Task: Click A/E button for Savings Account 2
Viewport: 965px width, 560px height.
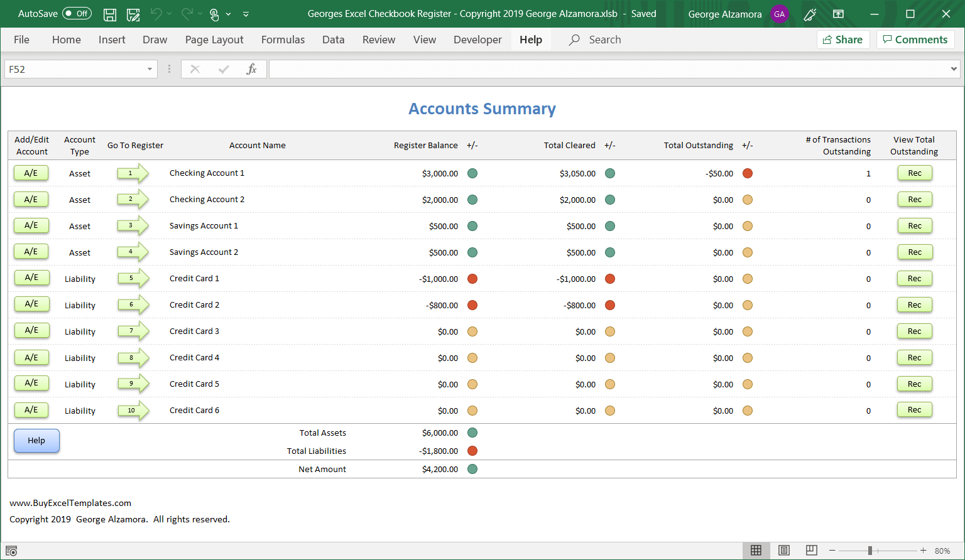Action: [31, 252]
